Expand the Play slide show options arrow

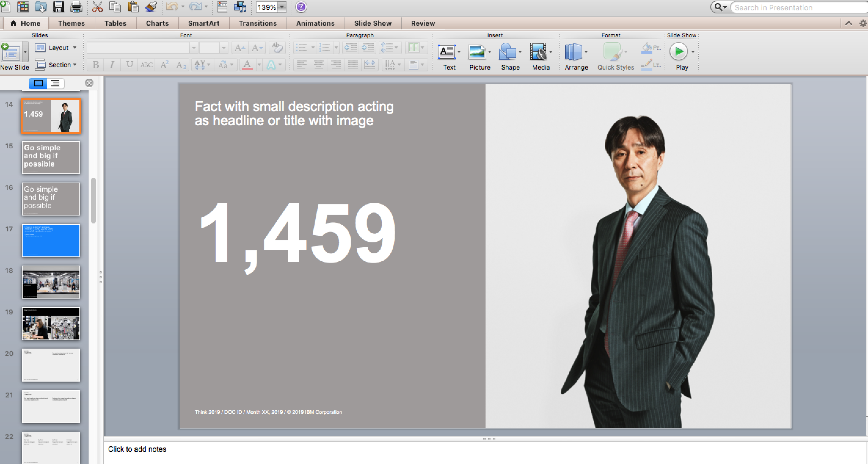(x=693, y=52)
